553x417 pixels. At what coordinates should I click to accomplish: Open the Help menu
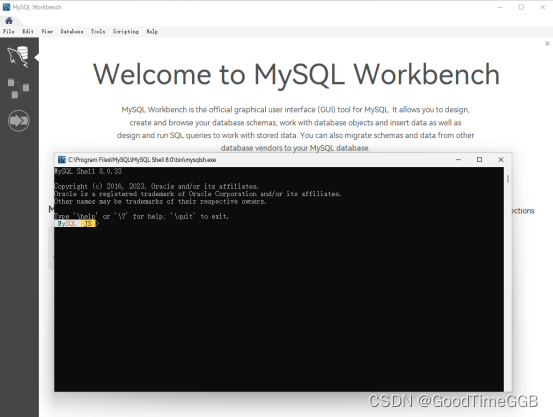tap(152, 31)
